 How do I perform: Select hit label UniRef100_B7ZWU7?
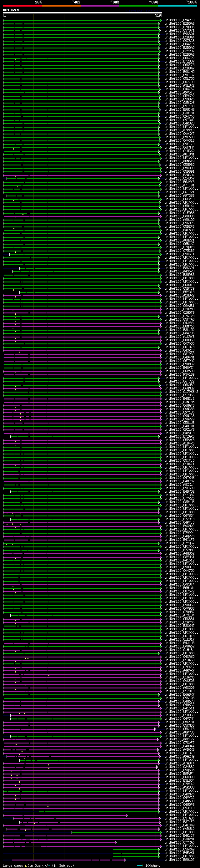(179, 61)
